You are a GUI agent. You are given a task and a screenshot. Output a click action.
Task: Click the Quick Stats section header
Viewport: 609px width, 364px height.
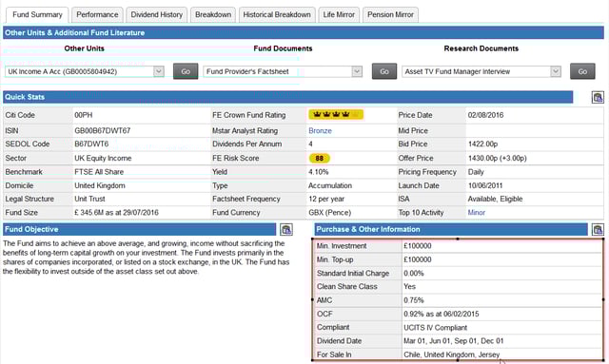coord(287,97)
